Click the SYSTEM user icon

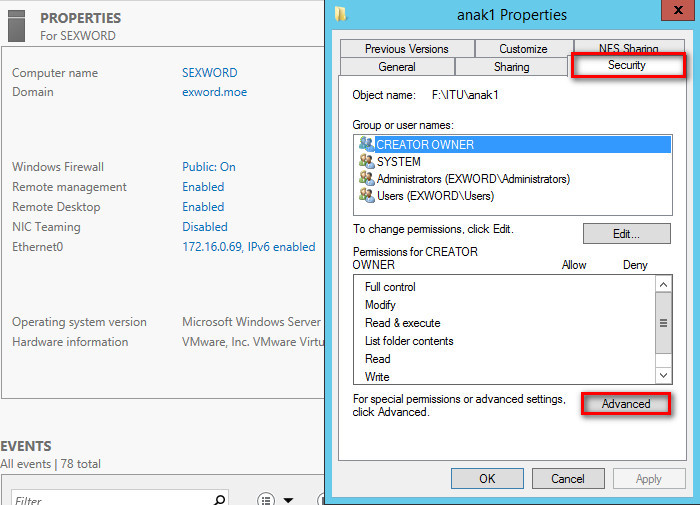[x=365, y=162]
